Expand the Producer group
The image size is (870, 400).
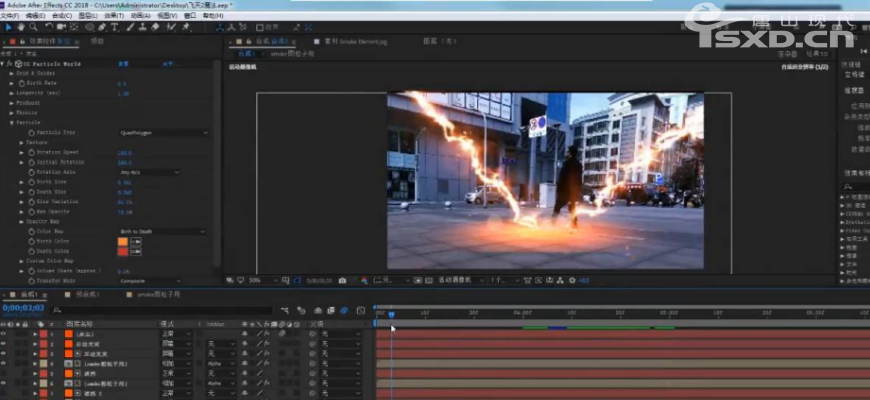pyautogui.click(x=12, y=103)
